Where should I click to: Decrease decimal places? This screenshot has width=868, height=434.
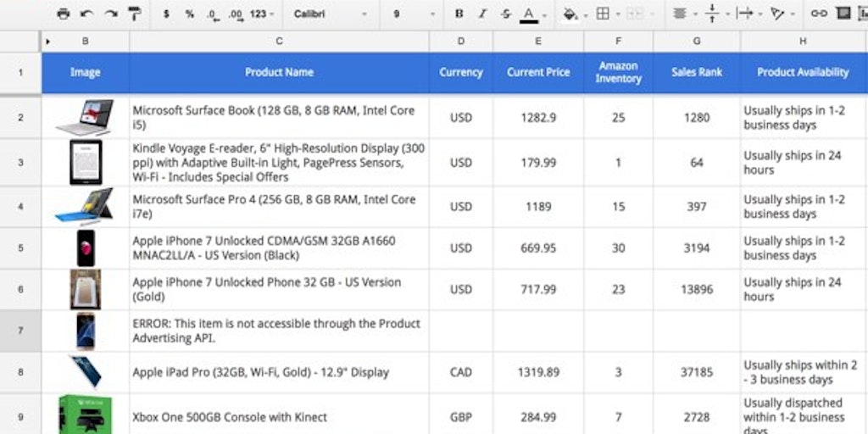[x=213, y=15]
